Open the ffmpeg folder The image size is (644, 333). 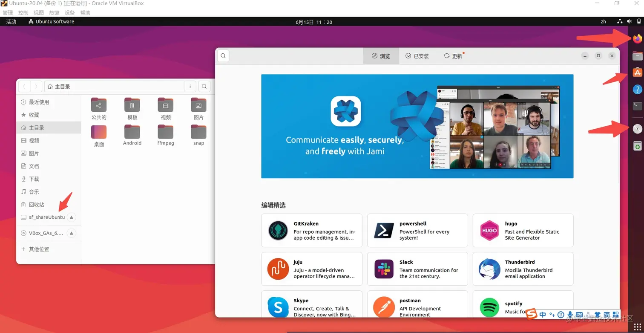(x=165, y=136)
